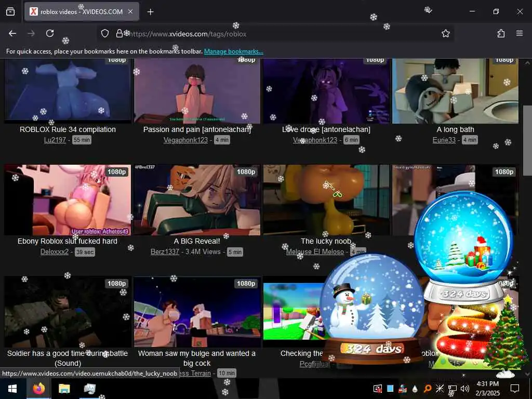Show site security info via lock icon
The width and height of the screenshot is (532, 399).
[x=119, y=33]
